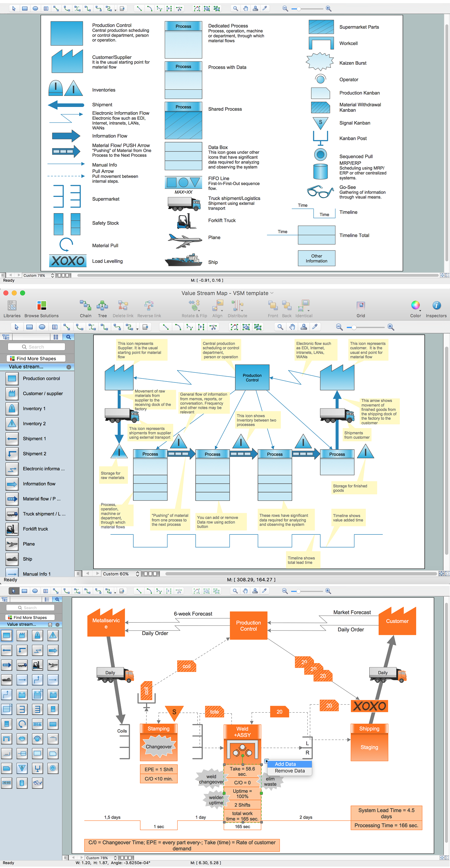Open Browse Solutions
450x868 pixels.
pyautogui.click(x=42, y=308)
